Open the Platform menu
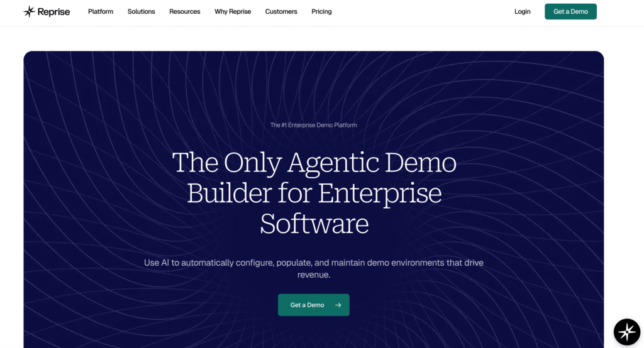This screenshot has height=348, width=644. tap(101, 12)
